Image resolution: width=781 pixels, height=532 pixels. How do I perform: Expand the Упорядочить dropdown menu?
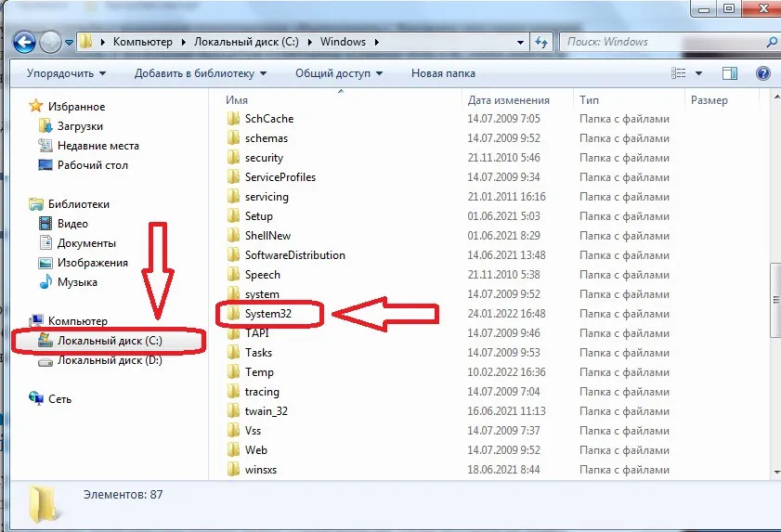[66, 73]
